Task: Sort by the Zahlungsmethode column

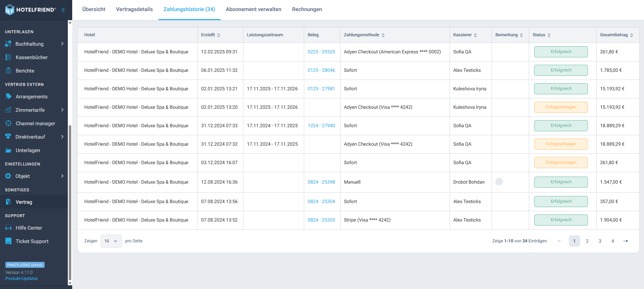Action: 383,35
